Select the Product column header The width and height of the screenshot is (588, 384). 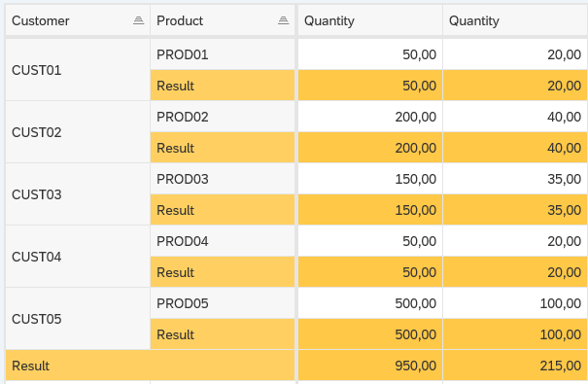click(x=223, y=20)
